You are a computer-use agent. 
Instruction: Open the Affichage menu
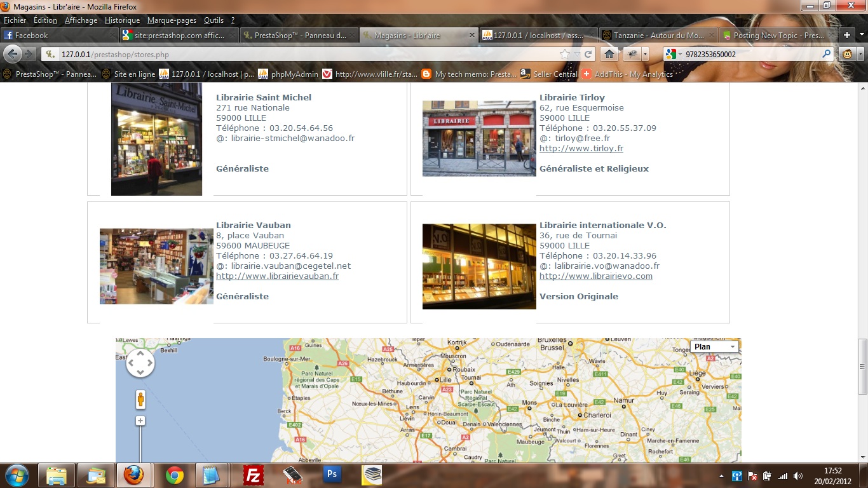coord(81,20)
